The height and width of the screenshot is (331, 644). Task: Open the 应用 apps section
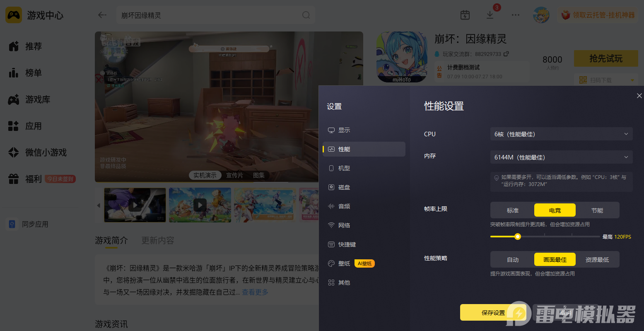click(x=26, y=126)
